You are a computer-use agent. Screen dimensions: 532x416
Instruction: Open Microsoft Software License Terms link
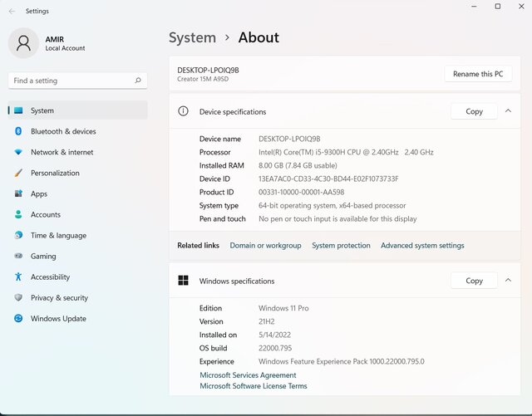[253, 386]
